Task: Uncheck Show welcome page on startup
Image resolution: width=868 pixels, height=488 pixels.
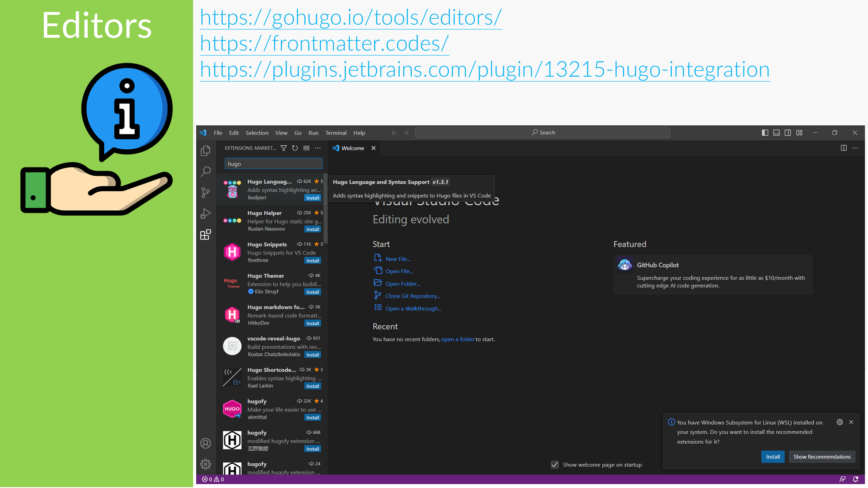Action: pyautogui.click(x=555, y=465)
